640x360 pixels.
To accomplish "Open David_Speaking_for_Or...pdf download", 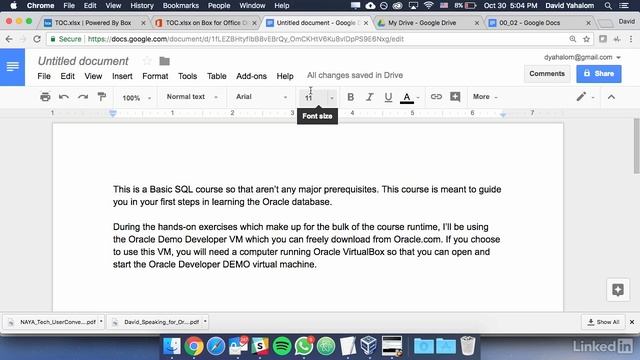I will pos(156,322).
